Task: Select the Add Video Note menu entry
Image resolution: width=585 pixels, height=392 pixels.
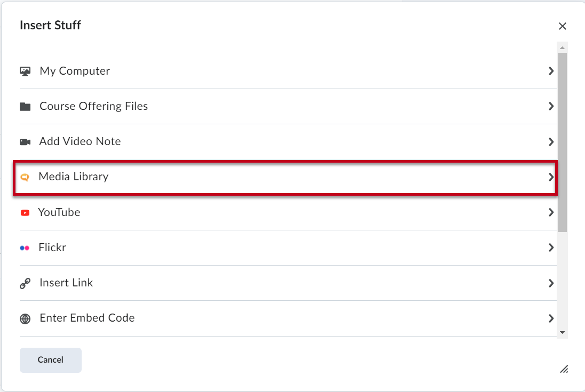Action: (288, 141)
